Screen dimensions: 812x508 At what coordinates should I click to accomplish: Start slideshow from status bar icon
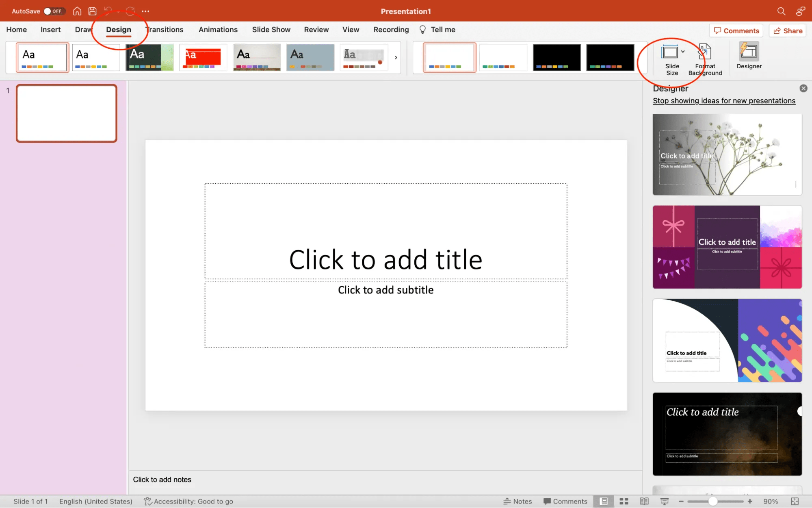(x=664, y=501)
